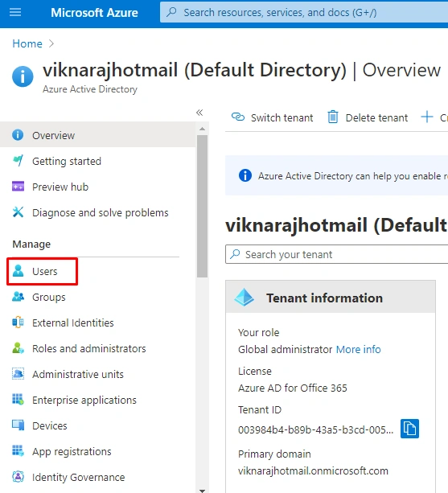Focus the Search resources, services, and docs box

coord(304,13)
